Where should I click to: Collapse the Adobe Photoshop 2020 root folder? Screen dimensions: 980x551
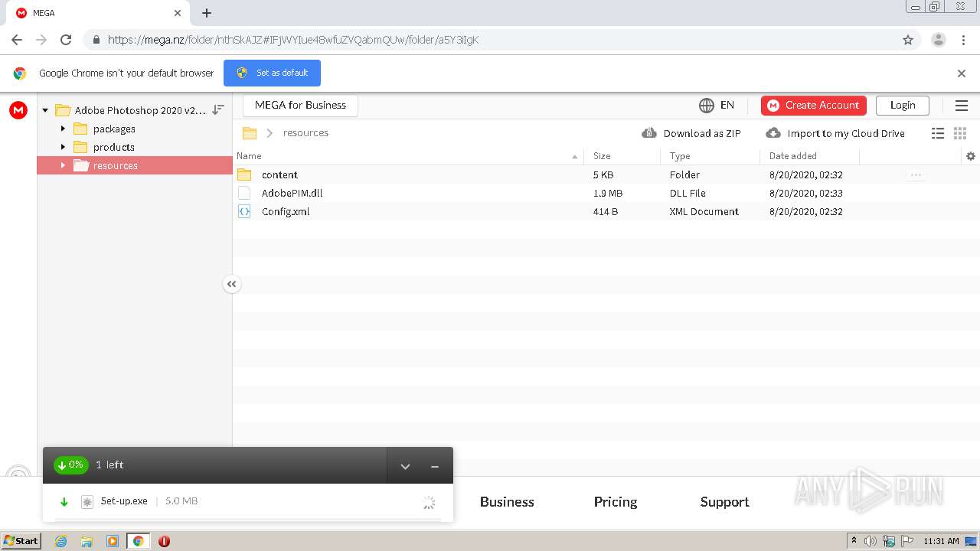45,110
